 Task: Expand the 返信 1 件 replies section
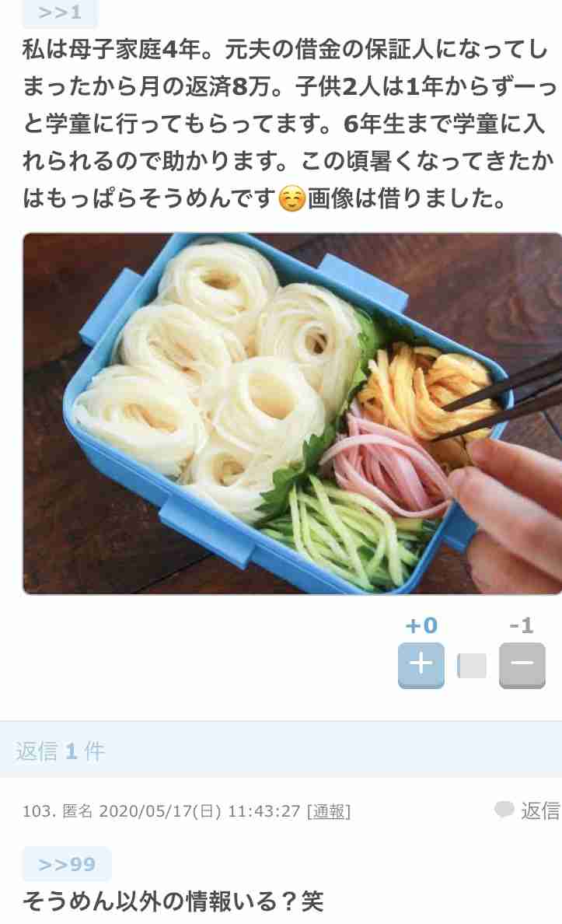(x=281, y=750)
